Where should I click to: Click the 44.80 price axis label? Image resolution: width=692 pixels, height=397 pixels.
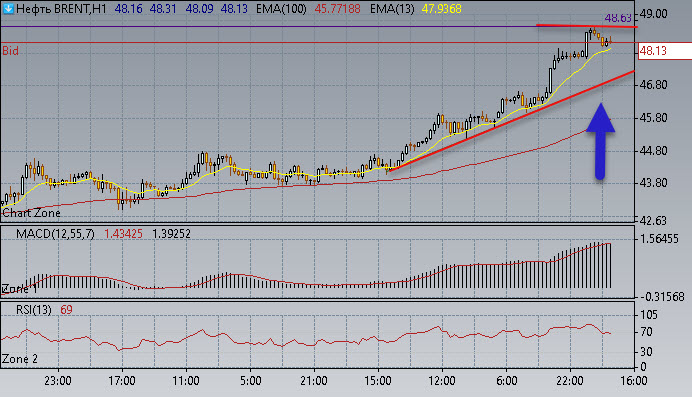654,151
